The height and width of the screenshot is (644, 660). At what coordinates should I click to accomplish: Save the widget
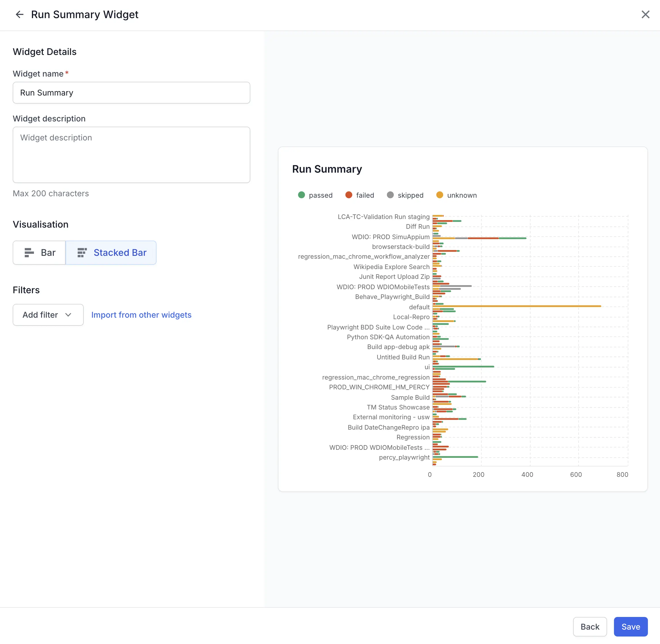point(631,627)
